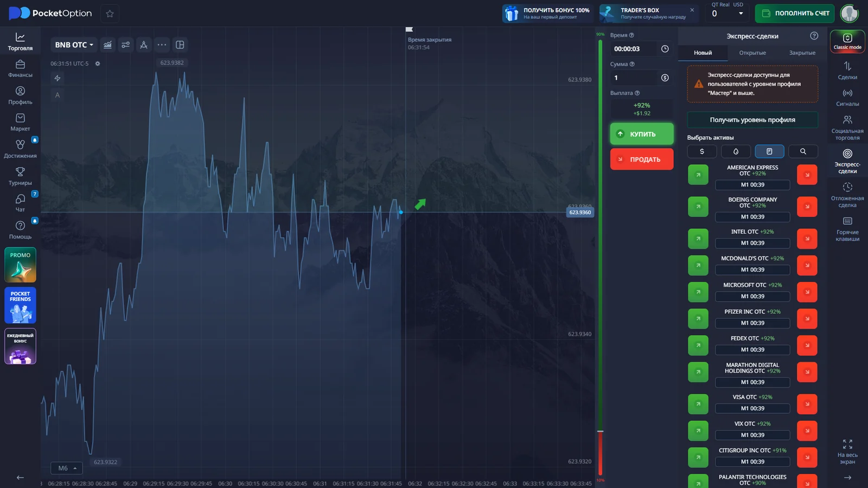868x488 pixels.
Task: Click the currency icon beside amount field
Action: [665, 78]
